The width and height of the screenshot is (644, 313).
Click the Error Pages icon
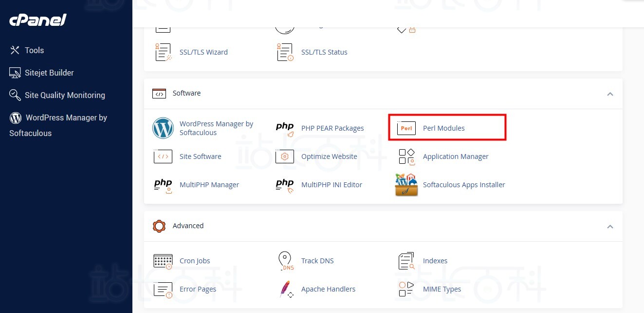[x=163, y=290]
